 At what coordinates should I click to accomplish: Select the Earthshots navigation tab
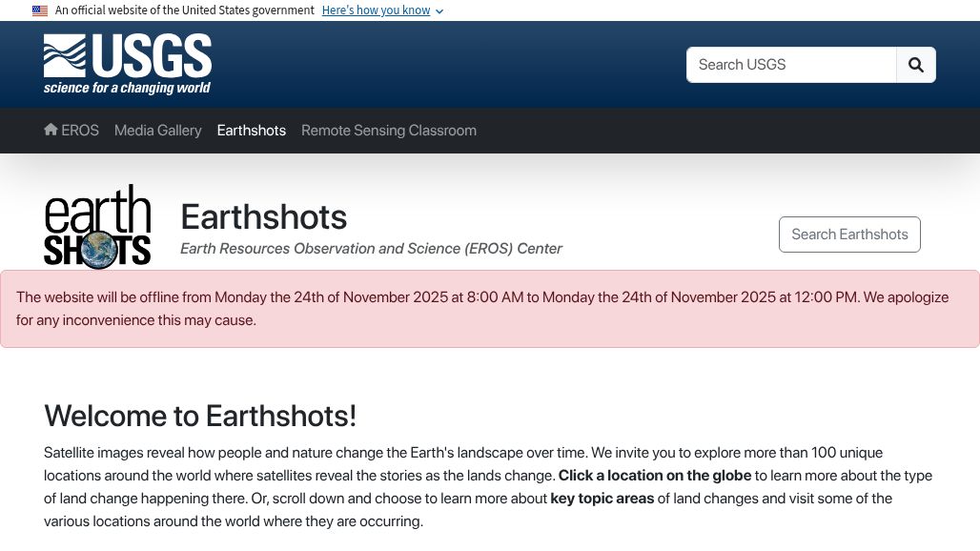pyautogui.click(x=251, y=131)
